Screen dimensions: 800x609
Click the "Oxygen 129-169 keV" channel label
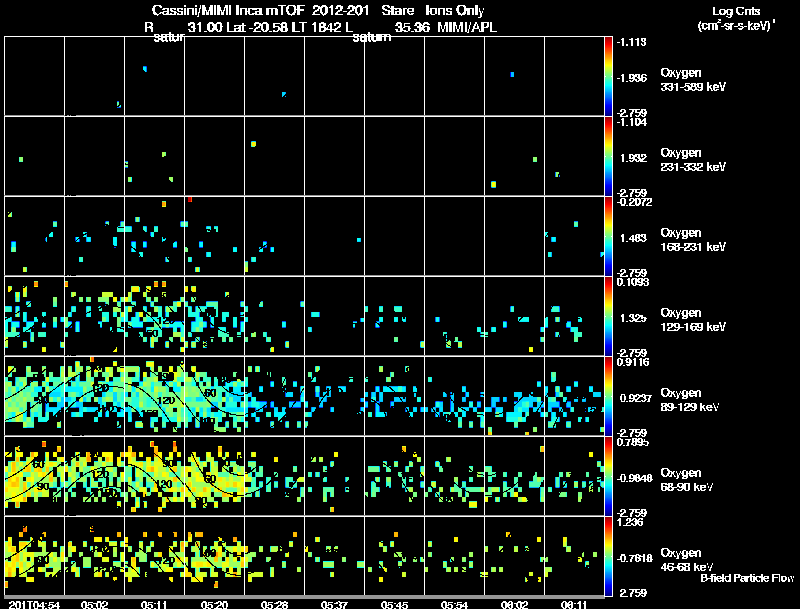coord(693,320)
